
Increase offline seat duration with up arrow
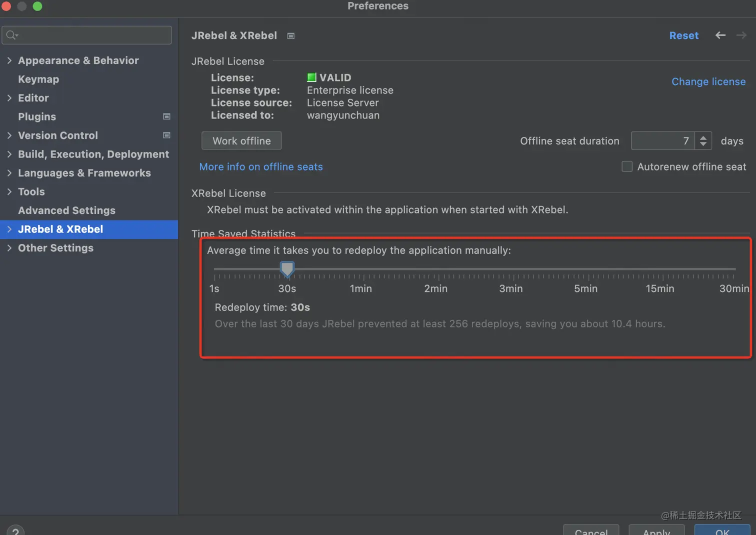(x=703, y=137)
